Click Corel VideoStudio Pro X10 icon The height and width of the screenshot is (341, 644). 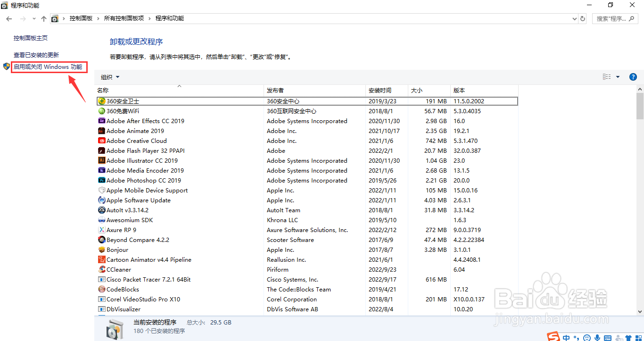(x=102, y=299)
